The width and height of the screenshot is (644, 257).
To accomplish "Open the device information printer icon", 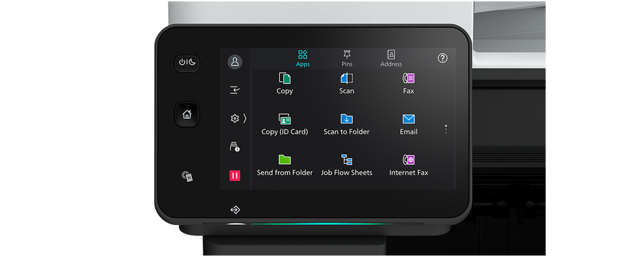I will 235,146.
